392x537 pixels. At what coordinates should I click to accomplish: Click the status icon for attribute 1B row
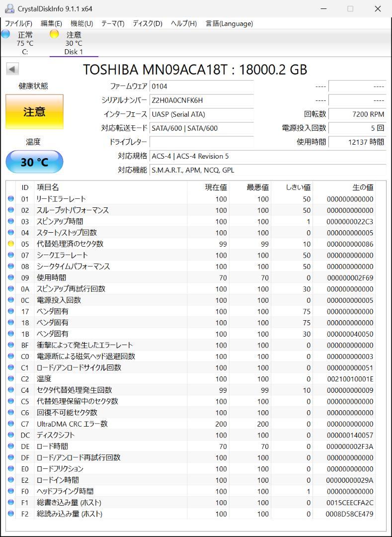click(x=11, y=334)
